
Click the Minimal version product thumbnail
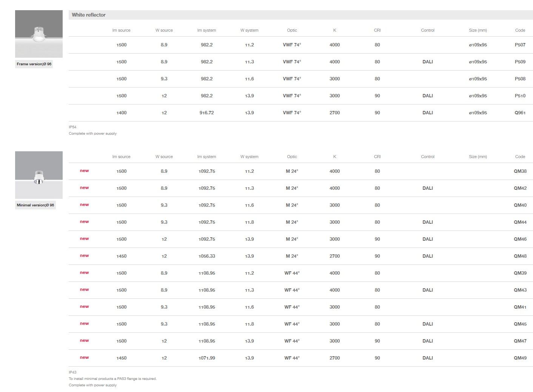click(39, 175)
